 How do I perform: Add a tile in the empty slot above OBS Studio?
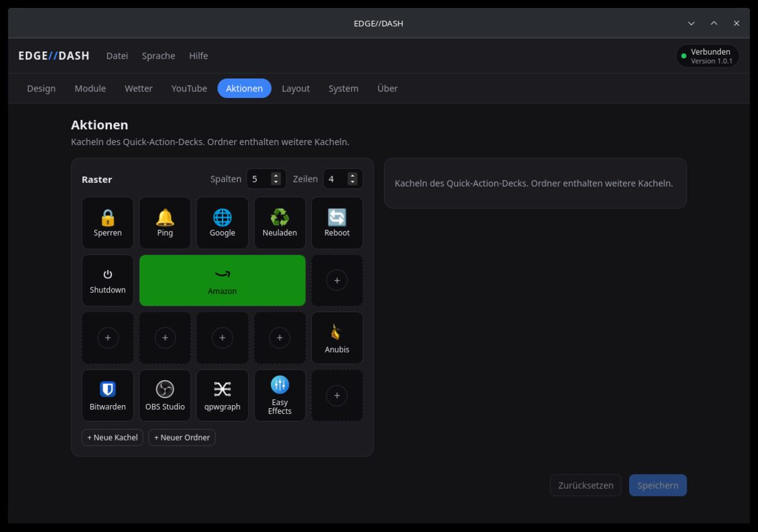pyautogui.click(x=165, y=338)
